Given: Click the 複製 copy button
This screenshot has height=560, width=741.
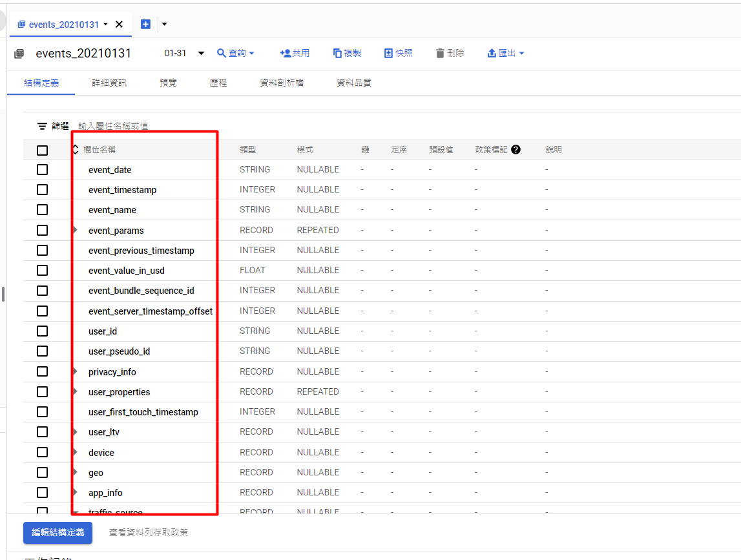Looking at the screenshot, I should [348, 54].
